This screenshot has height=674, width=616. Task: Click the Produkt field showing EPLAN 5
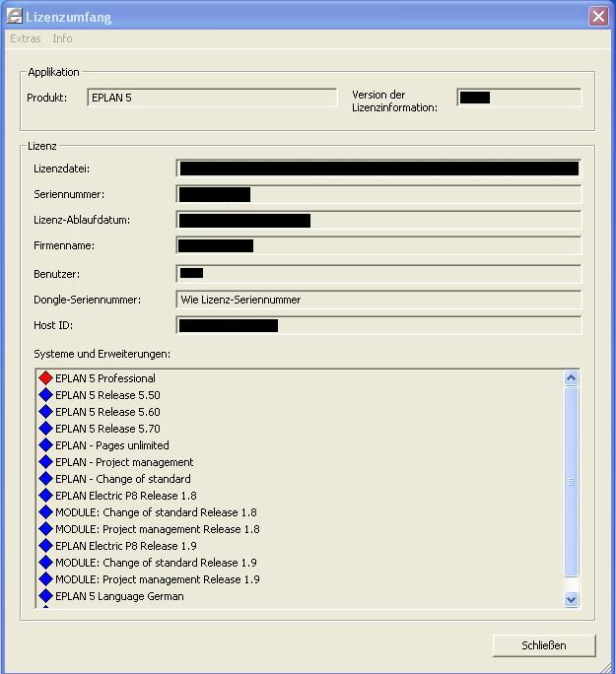point(212,98)
